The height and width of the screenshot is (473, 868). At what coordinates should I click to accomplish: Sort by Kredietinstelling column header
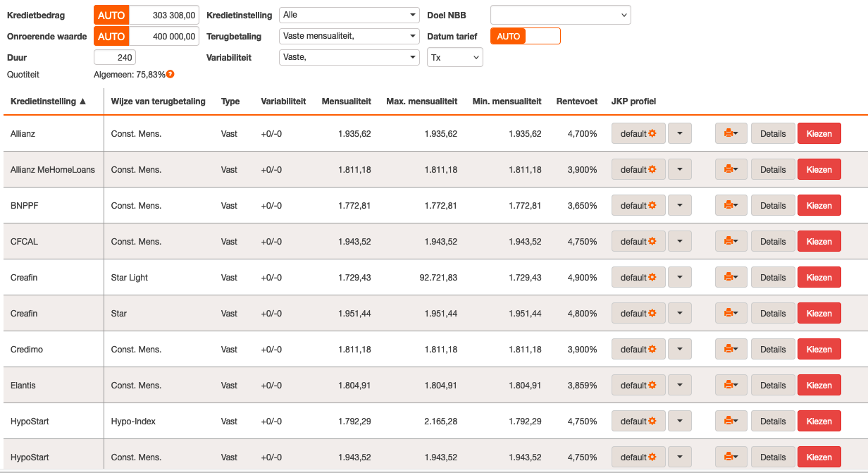pos(48,102)
